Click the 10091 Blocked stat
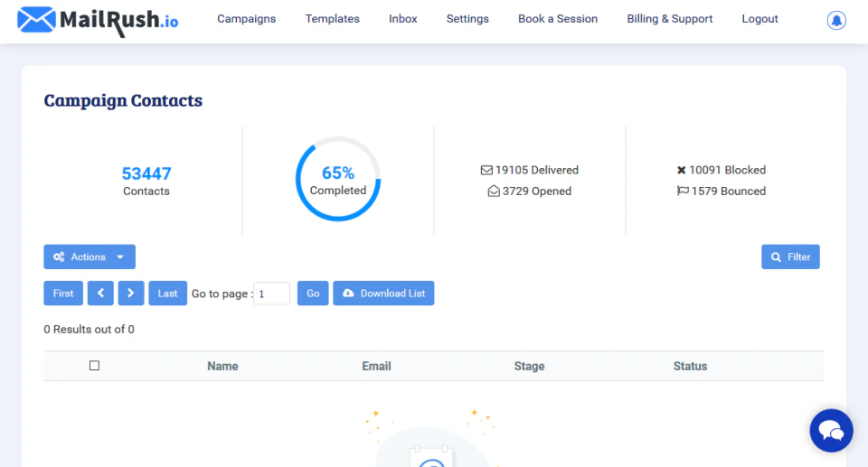Screen dimensions: 868x467 (722, 170)
